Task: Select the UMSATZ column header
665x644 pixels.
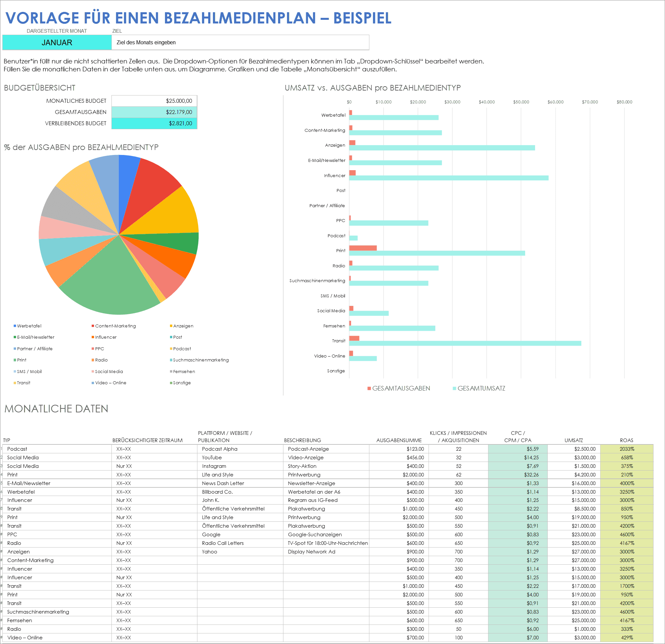Action: pyautogui.click(x=573, y=440)
